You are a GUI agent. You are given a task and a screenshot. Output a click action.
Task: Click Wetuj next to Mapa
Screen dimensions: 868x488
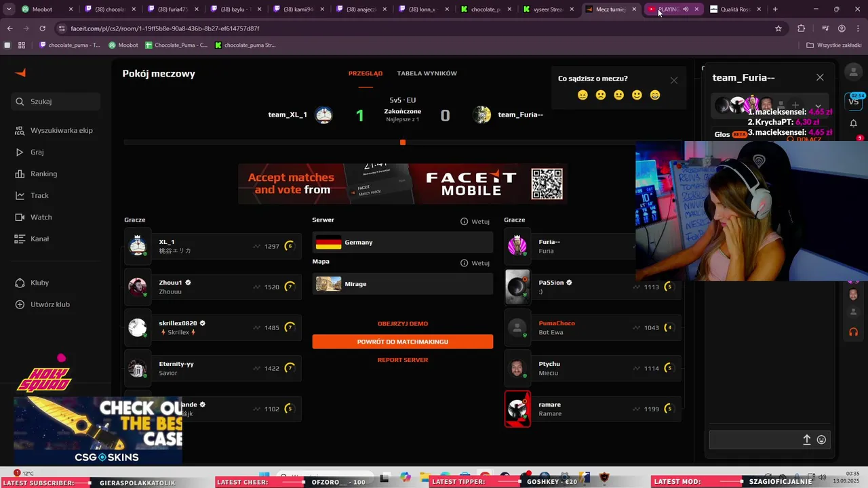click(475, 263)
